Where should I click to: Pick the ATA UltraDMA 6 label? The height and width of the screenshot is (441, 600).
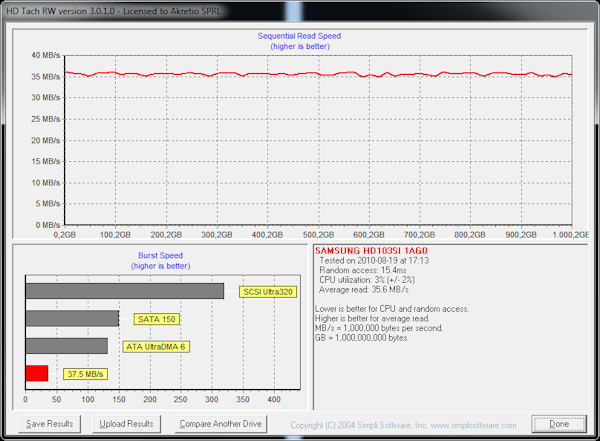[x=156, y=346]
